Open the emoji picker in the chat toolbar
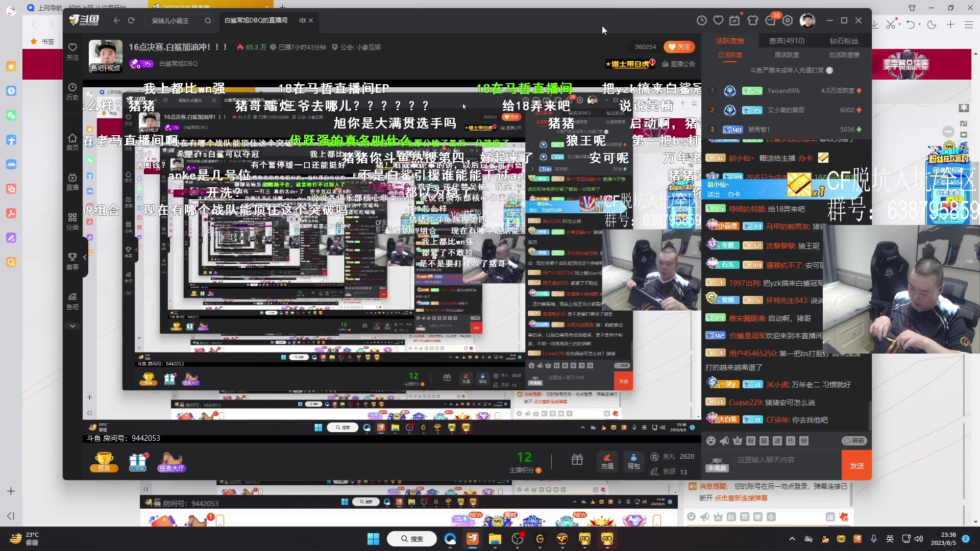 710,441
